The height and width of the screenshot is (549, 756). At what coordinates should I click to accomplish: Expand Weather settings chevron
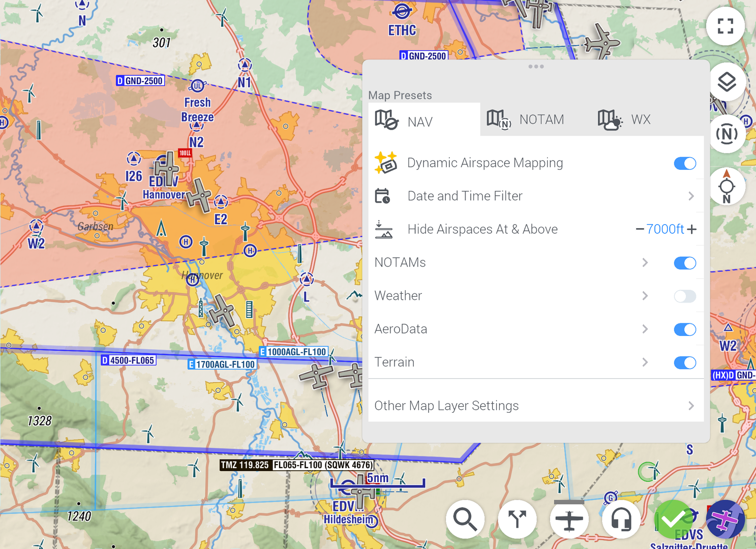pyautogui.click(x=645, y=296)
